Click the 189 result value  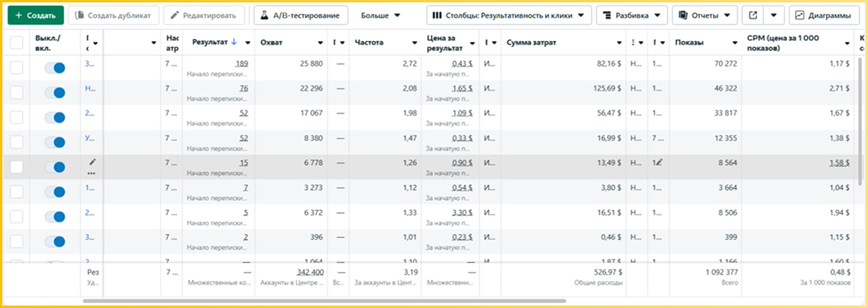tap(242, 64)
